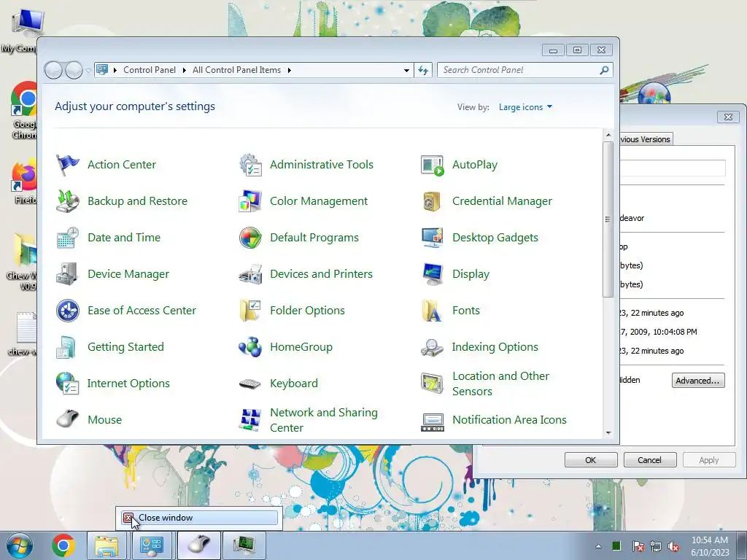Click the Refresh button beside address bar
Viewport: 747px width, 560px height.
[x=423, y=71]
